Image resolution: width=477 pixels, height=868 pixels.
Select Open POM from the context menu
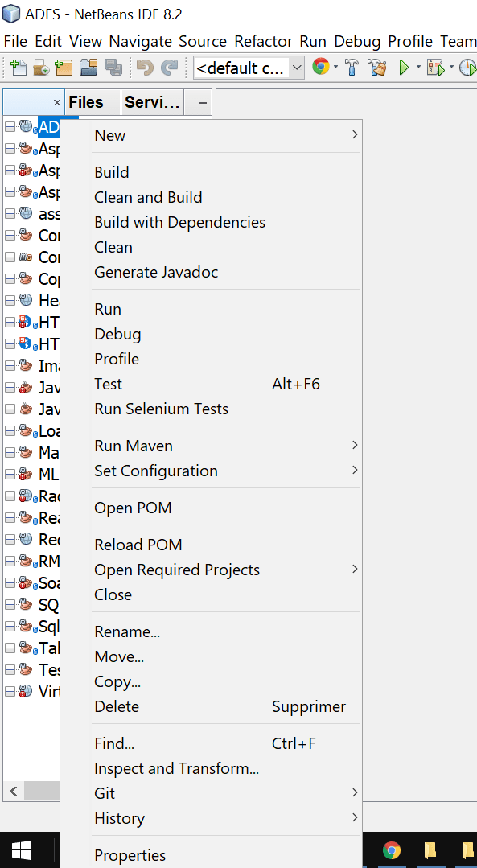coord(133,508)
